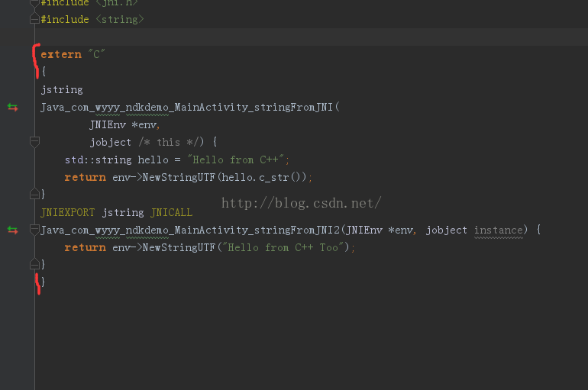Click the std::string hello declaration
The width and height of the screenshot is (588, 390).
tap(117, 160)
